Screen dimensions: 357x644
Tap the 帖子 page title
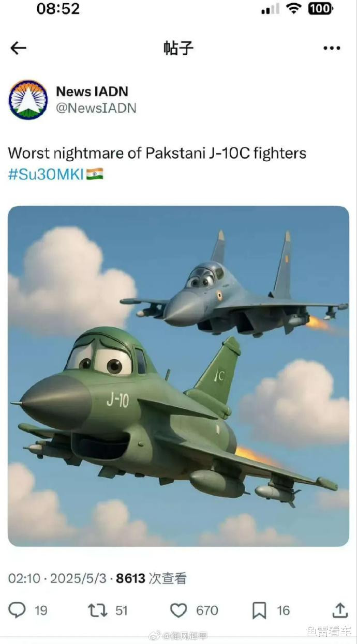178,48
